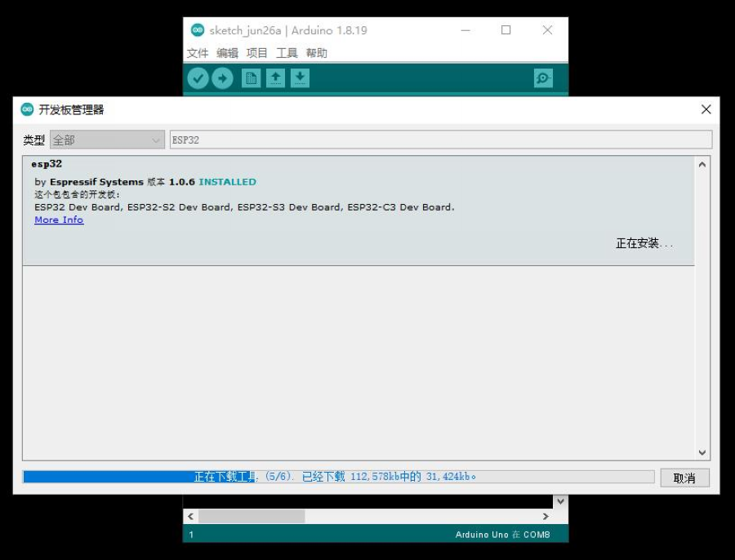This screenshot has height=560, width=735.
Task: Open the 帮助 menu
Action: tap(316, 53)
